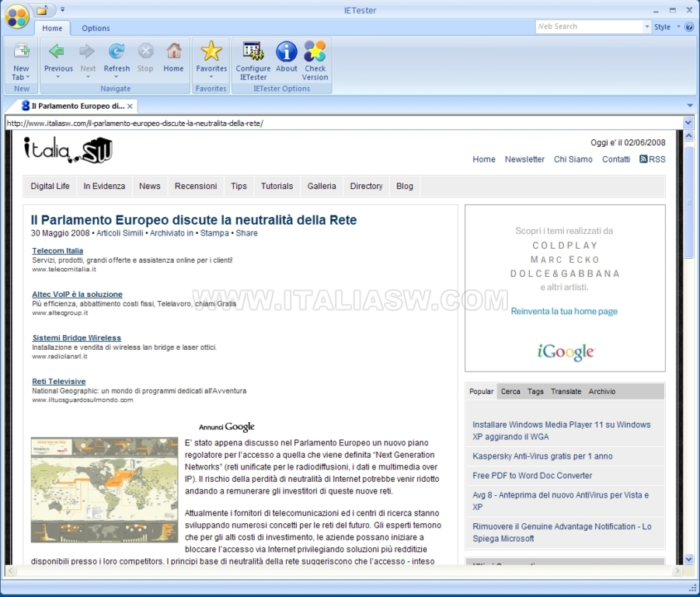Open the Style dropdown menu
The image size is (700, 597).
667,26
